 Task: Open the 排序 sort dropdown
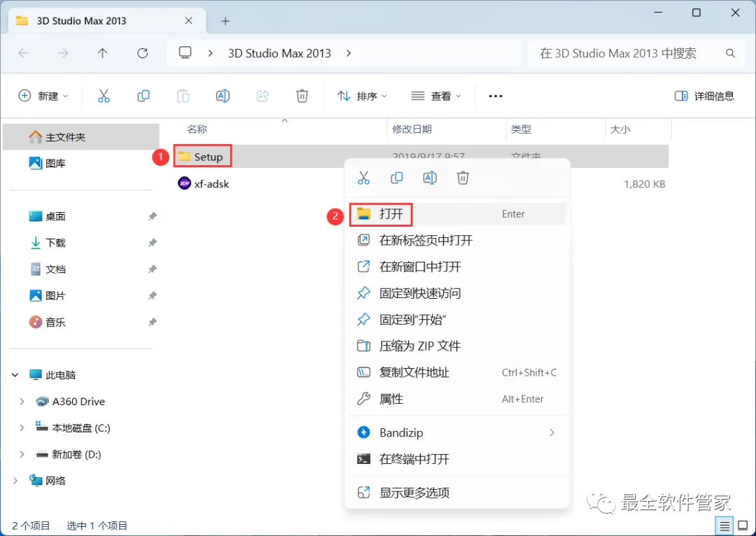tap(362, 96)
